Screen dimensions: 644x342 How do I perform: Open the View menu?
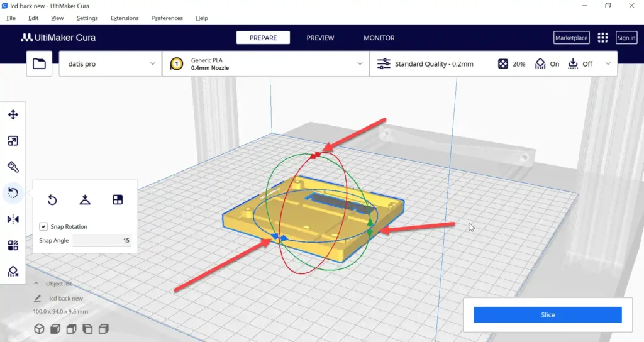57,18
